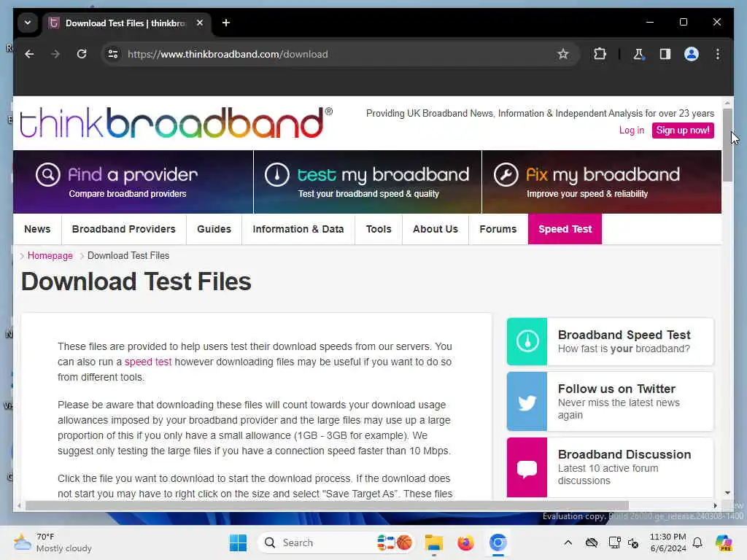Go back to the previous page

(x=29, y=54)
